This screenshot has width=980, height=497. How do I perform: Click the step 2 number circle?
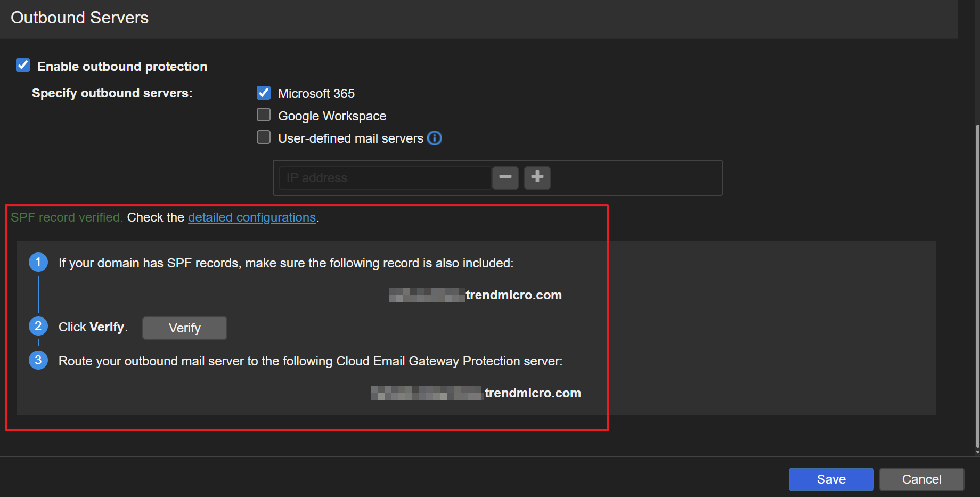[x=38, y=326]
